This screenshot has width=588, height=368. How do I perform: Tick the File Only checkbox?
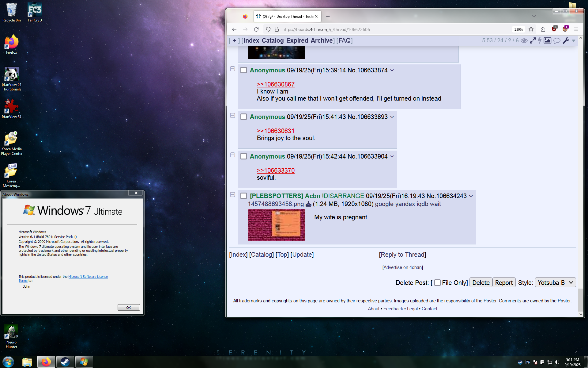pyautogui.click(x=437, y=282)
